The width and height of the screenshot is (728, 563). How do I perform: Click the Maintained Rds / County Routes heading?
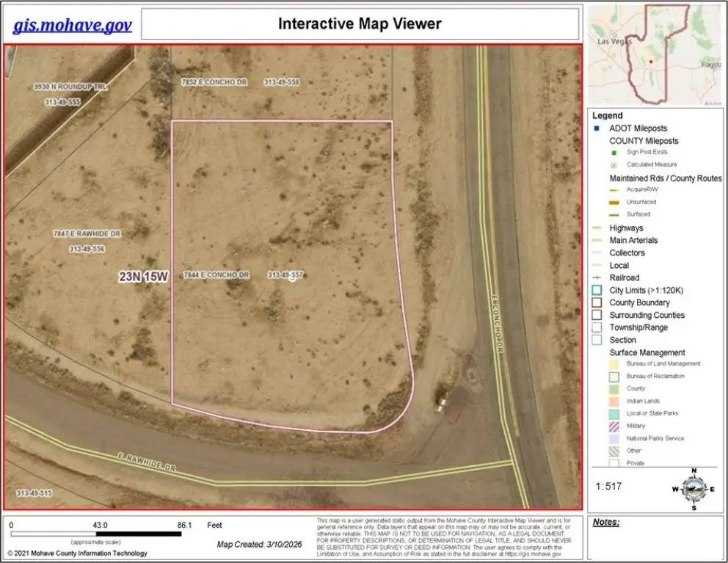(665, 178)
